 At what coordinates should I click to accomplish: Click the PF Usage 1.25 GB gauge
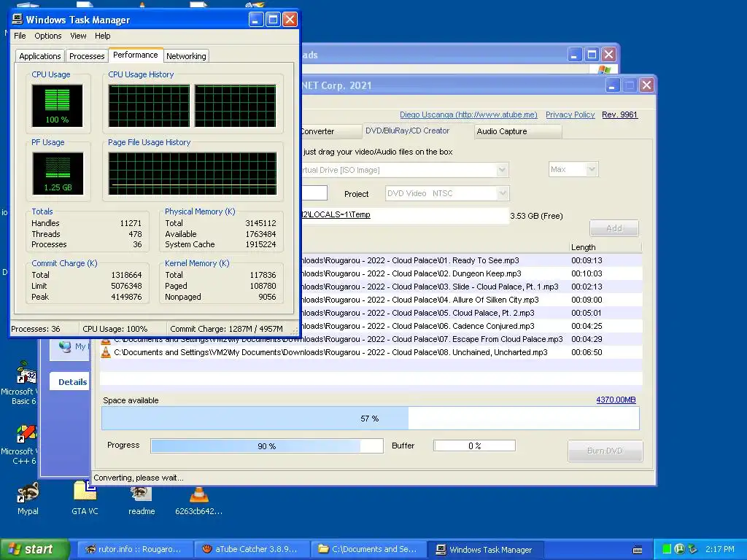[58, 174]
